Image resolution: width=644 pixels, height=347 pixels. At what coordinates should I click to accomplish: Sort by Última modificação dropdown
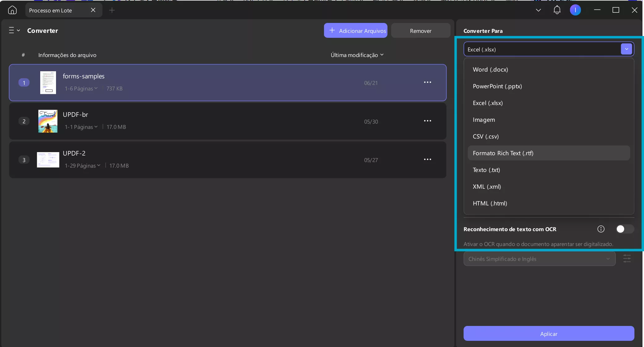tap(357, 55)
